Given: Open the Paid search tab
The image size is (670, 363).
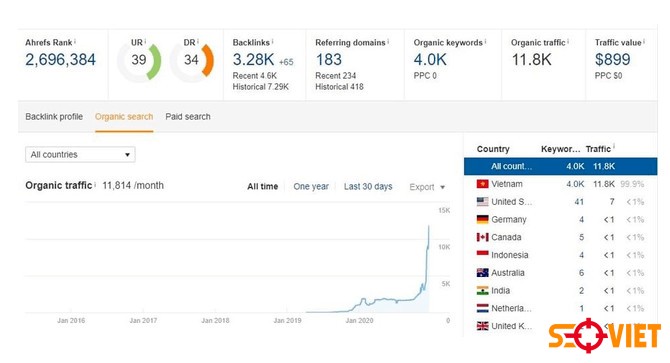Looking at the screenshot, I should [188, 117].
